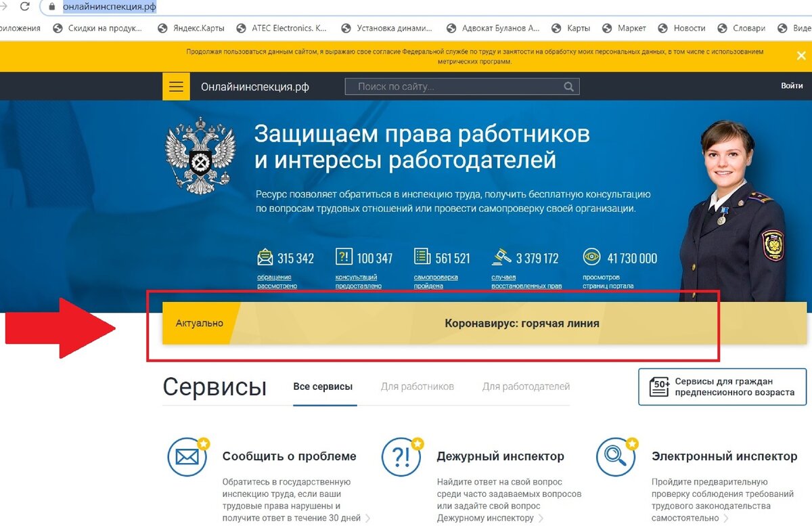Viewport: 812px width, 526px height.
Task: Click the Онлайнинспекция.рф site title
Action: point(255,87)
